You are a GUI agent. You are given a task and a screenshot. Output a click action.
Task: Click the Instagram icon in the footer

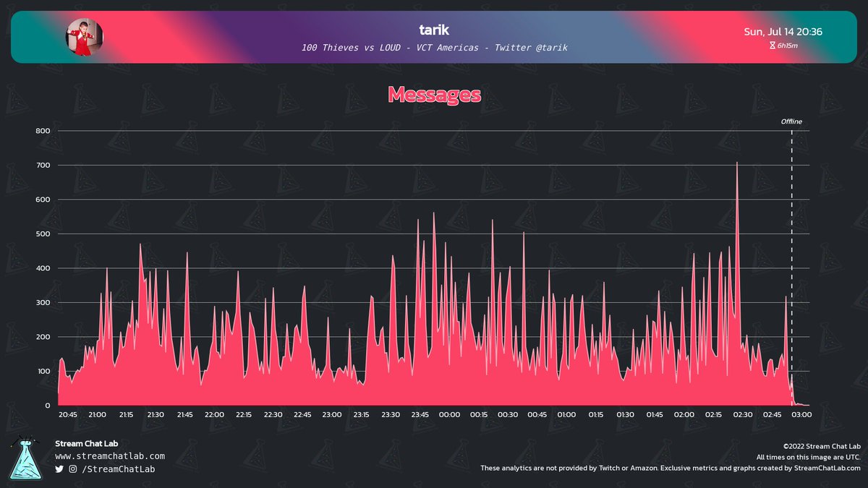click(x=72, y=469)
